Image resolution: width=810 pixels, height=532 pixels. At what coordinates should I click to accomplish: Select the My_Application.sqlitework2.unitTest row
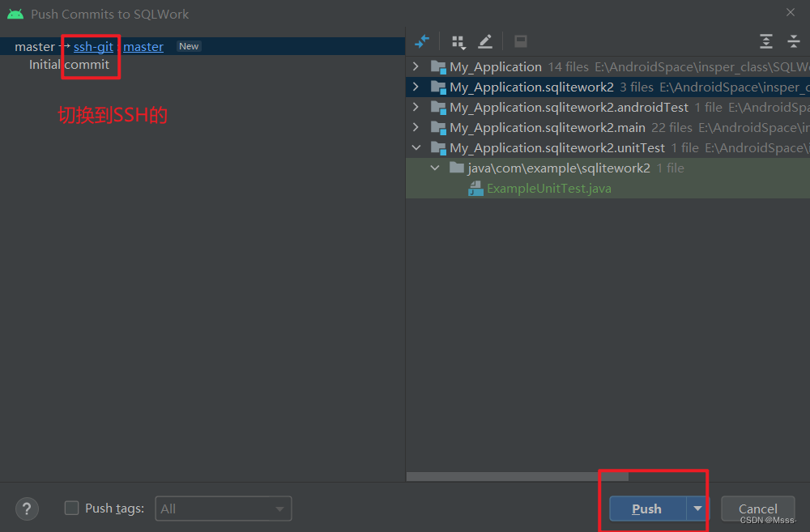608,147
